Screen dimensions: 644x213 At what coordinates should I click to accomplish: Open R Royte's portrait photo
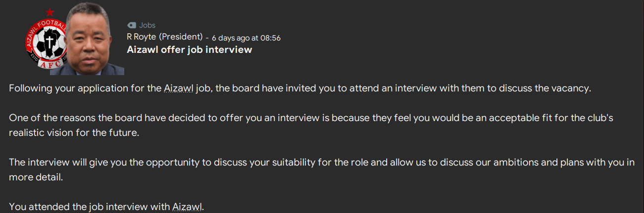(x=90, y=42)
